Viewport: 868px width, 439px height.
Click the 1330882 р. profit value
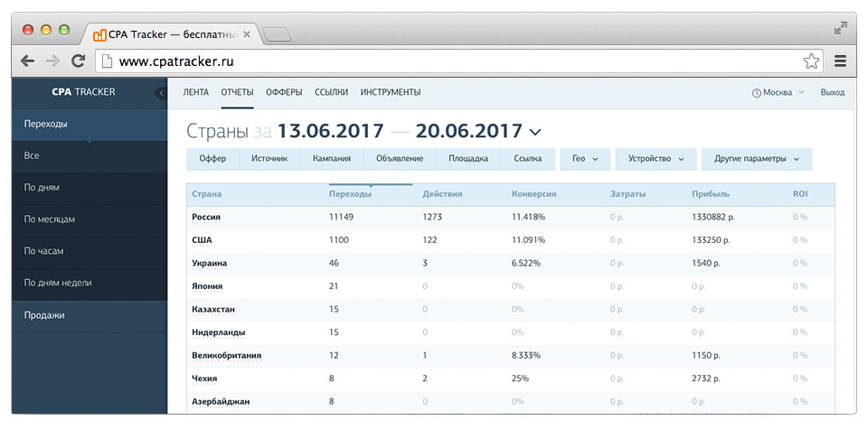point(713,218)
